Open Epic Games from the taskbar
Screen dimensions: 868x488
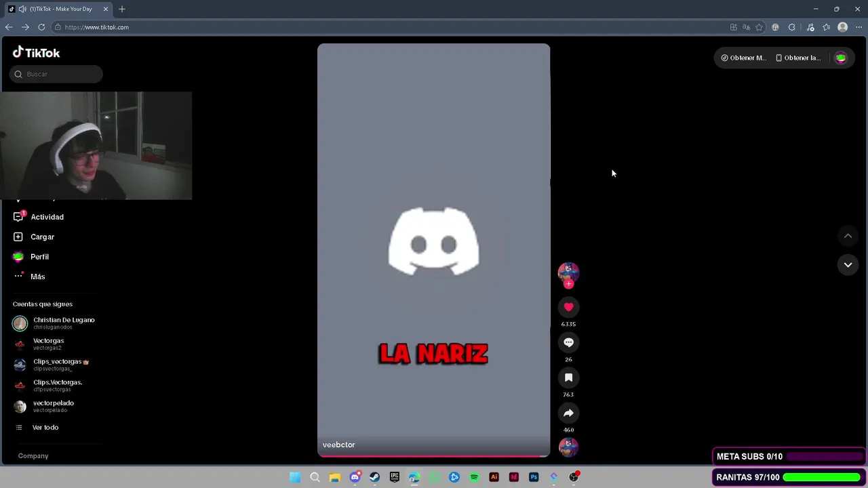tap(395, 477)
